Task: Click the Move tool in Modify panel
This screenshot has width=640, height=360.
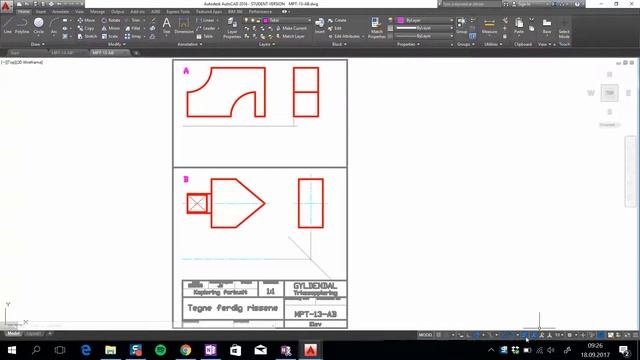Action: [x=87, y=20]
